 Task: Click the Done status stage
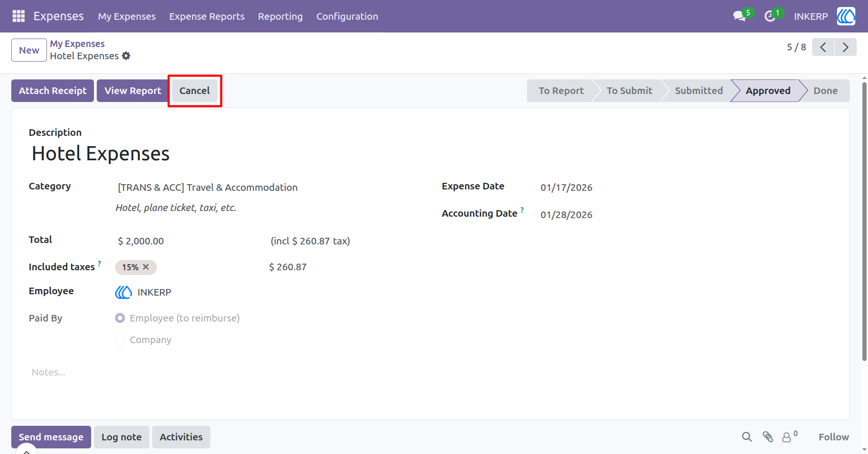click(x=825, y=91)
